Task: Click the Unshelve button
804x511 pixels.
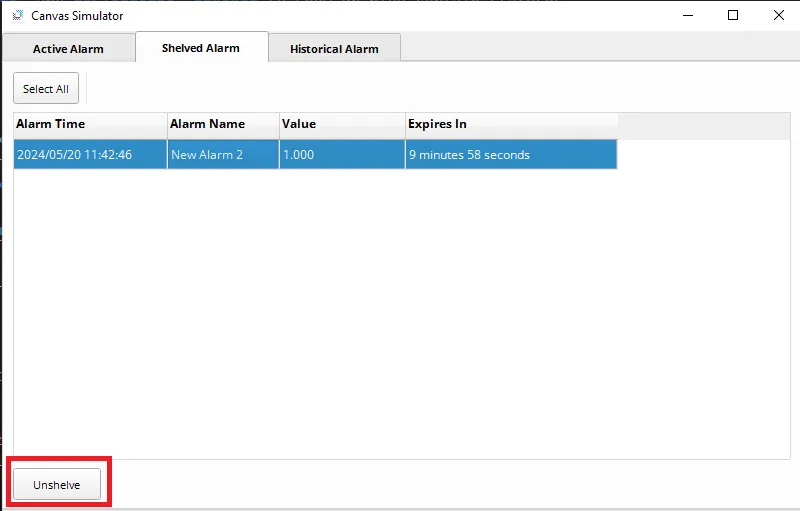Action: 57,485
